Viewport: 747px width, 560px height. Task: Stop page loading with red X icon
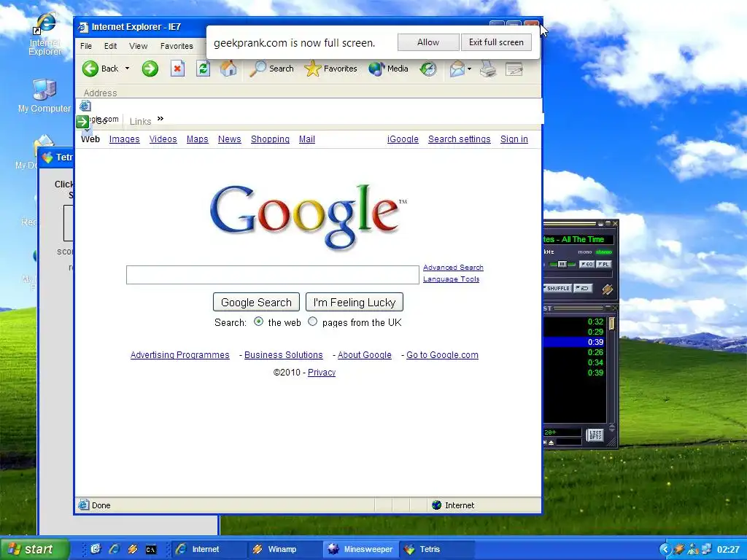[x=177, y=69]
